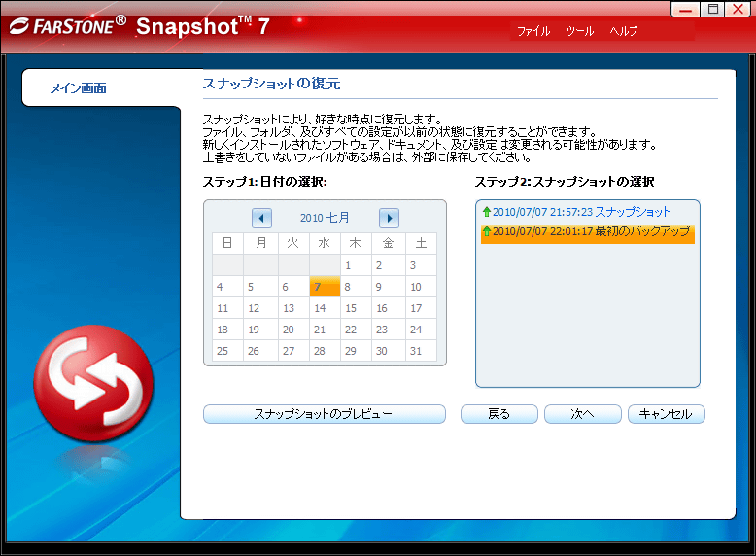
Task: Go to previous month in calendar
Action: 261,218
